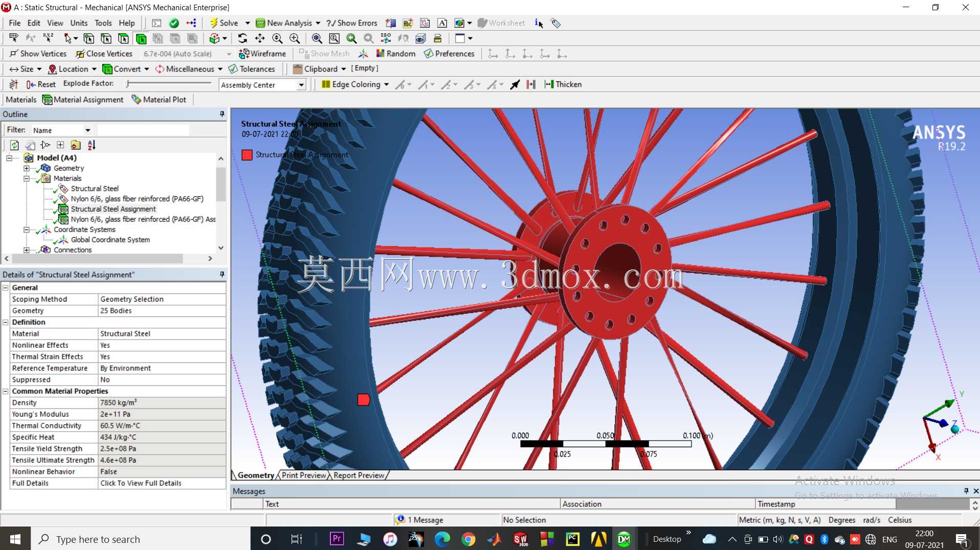The width and height of the screenshot is (980, 550).
Task: Pin the Details panel
Action: 222,274
